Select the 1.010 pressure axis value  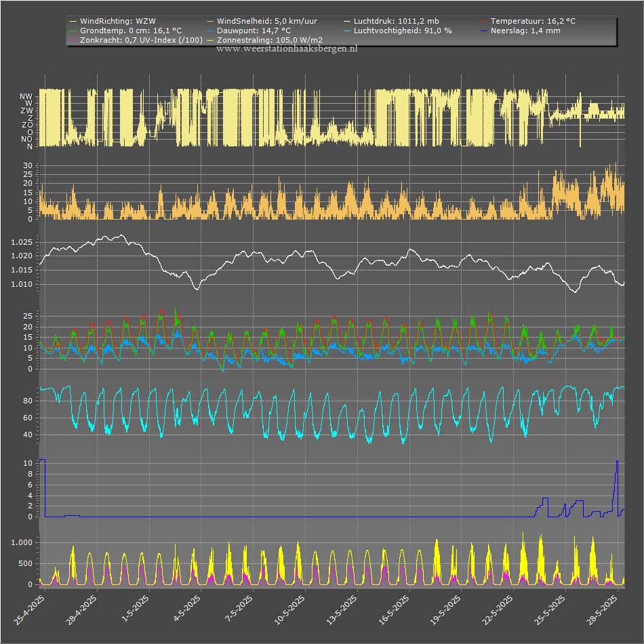[22, 284]
